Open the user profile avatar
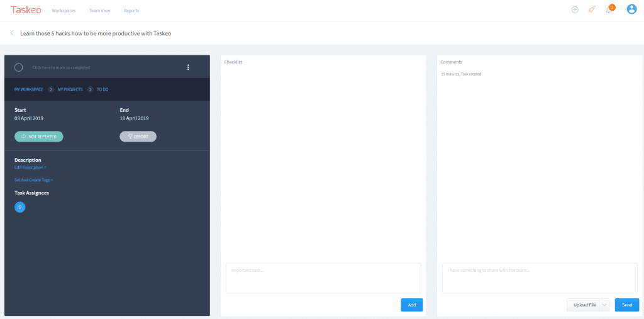Viewport: 644px width, 319px height. (632, 9)
